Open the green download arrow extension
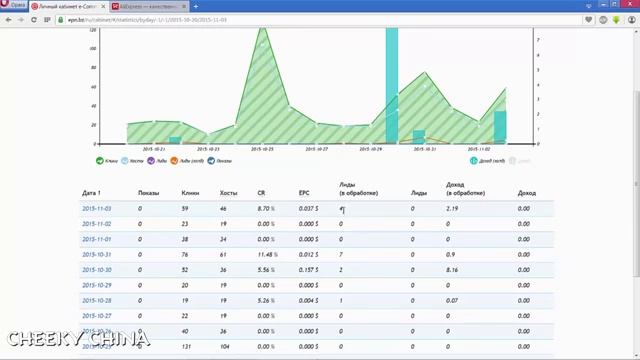Viewport: 640px width, 360px height. tap(616, 20)
